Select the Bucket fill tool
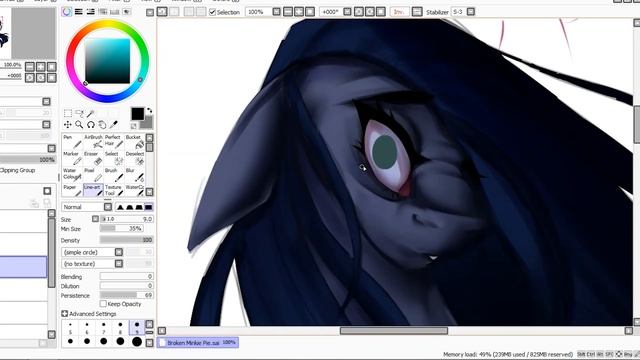Image resolution: width=640 pixels, height=360 pixels. [135, 142]
